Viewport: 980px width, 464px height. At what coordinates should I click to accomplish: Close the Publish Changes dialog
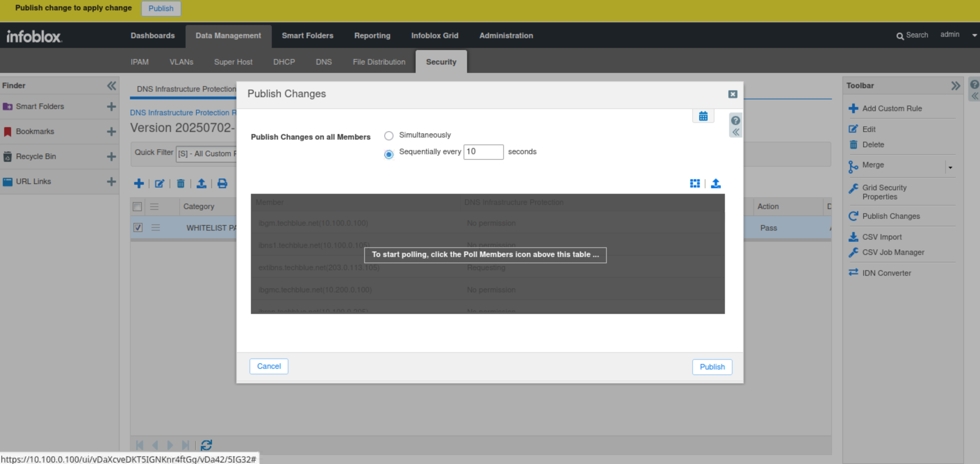(x=733, y=94)
